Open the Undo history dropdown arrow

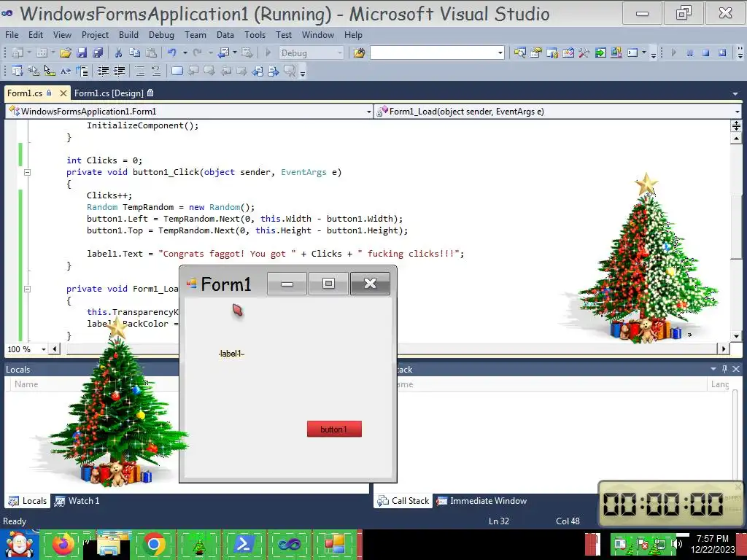pos(185,52)
